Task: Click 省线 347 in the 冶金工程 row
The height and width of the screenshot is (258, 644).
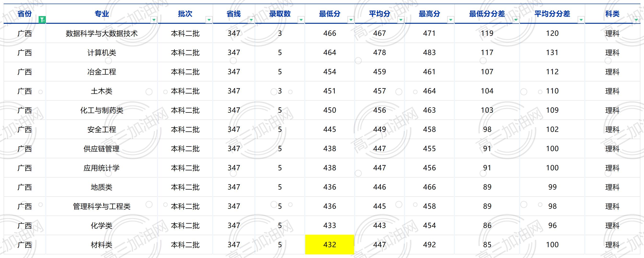Action: pos(234,72)
